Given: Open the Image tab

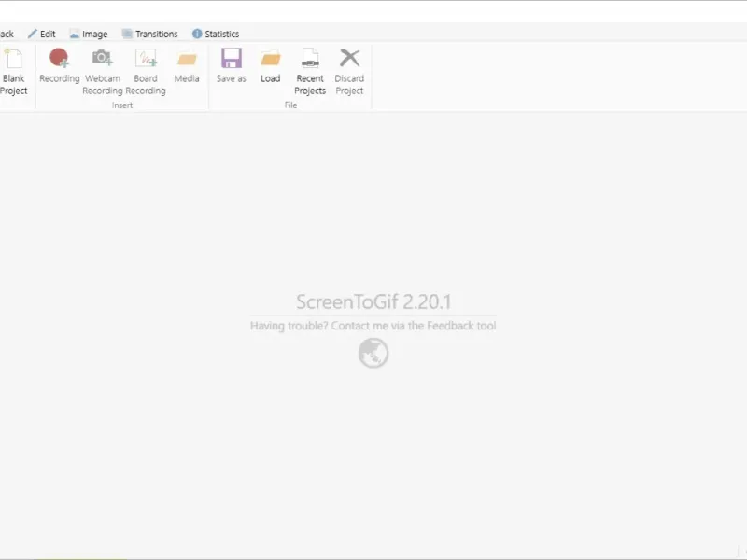Looking at the screenshot, I should click(x=89, y=34).
